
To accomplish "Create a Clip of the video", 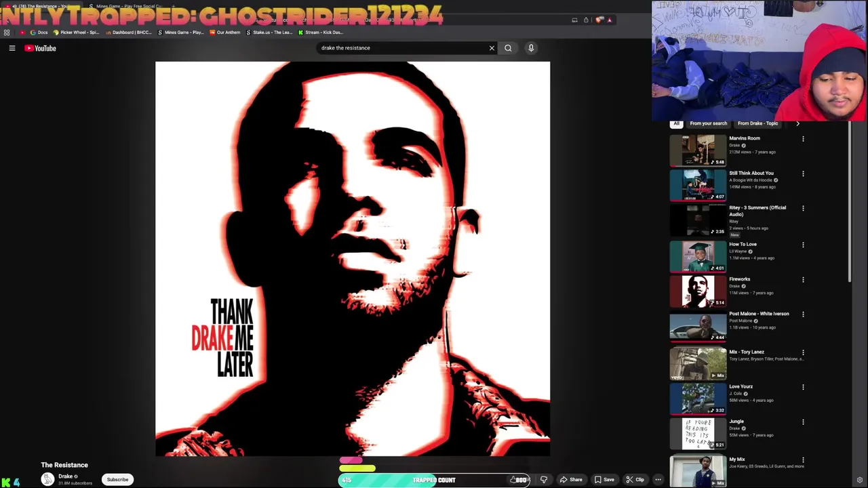I will click(x=635, y=480).
